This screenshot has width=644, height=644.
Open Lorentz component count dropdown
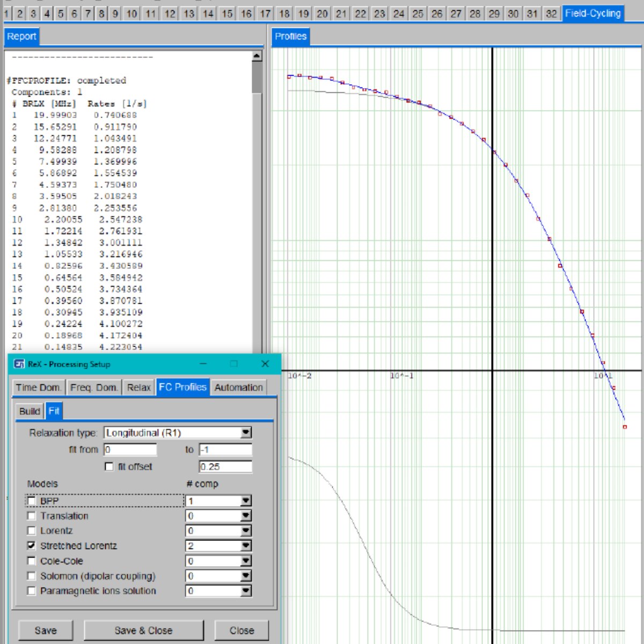pos(246,531)
